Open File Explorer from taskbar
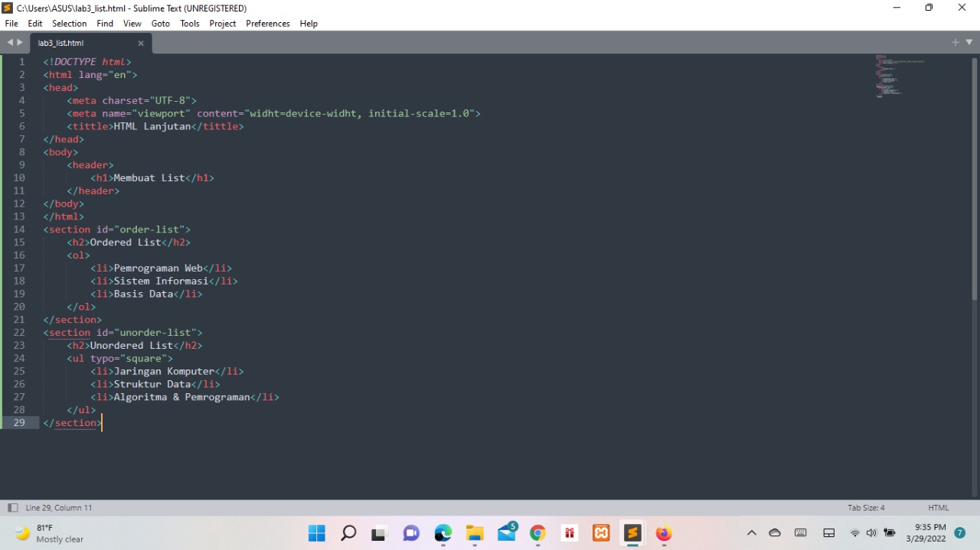Screen dimensions: 980x550 (x=475, y=533)
